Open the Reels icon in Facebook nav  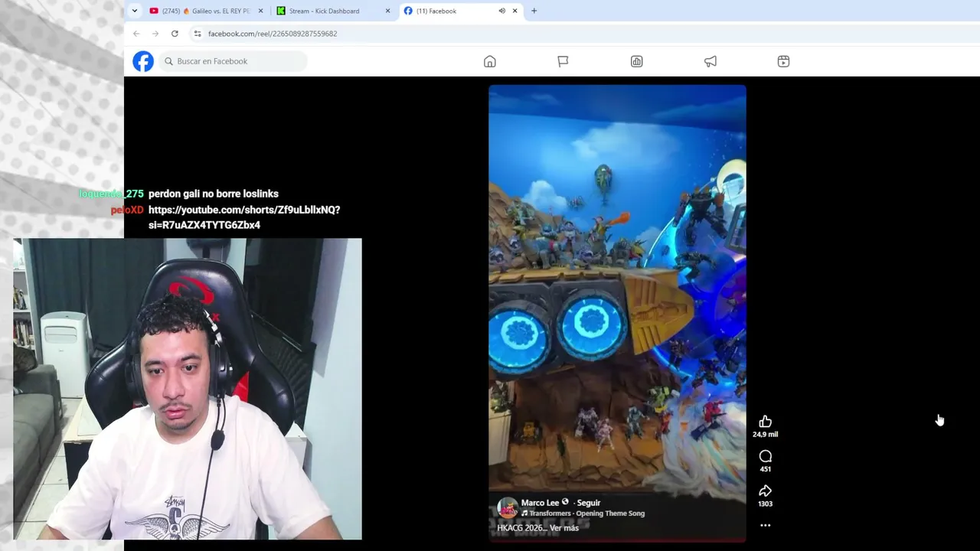pyautogui.click(x=783, y=61)
